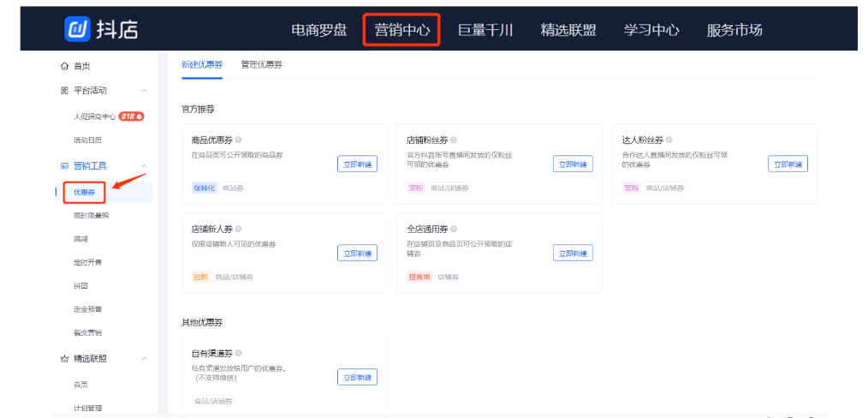This screenshot has width=868, height=418.
Task: Click help icon next to 店铺粉丝券
Action: 454,140
